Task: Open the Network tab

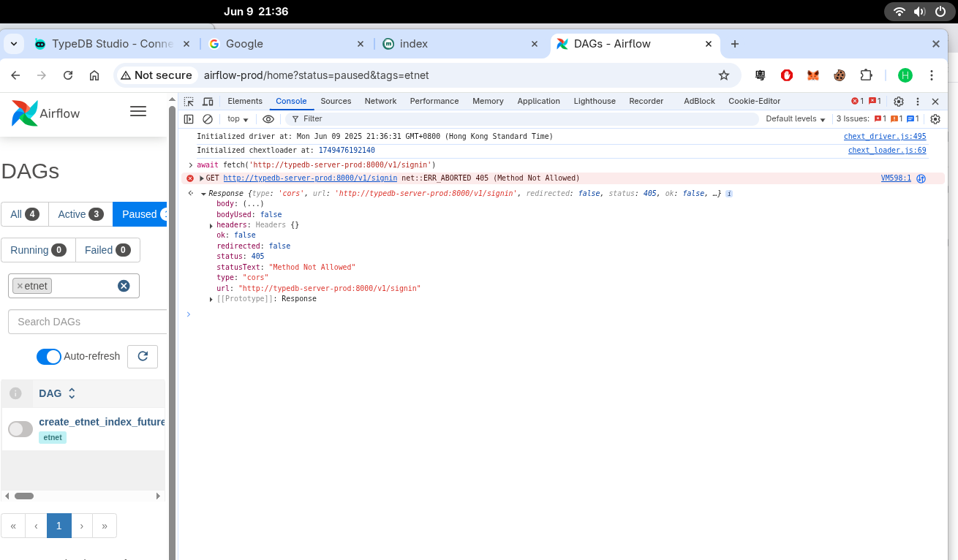Action: tap(380, 102)
